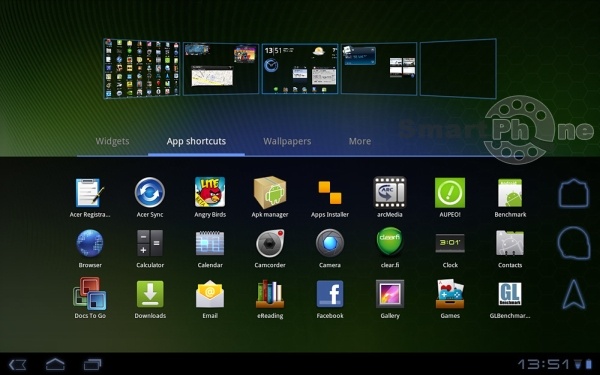600x375 pixels.
Task: Select the Facebook app shortcut
Action: [329, 294]
